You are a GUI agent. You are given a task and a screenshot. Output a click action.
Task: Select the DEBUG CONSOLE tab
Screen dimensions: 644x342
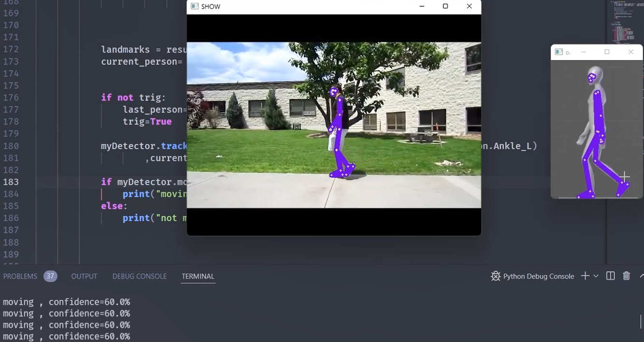pos(139,276)
